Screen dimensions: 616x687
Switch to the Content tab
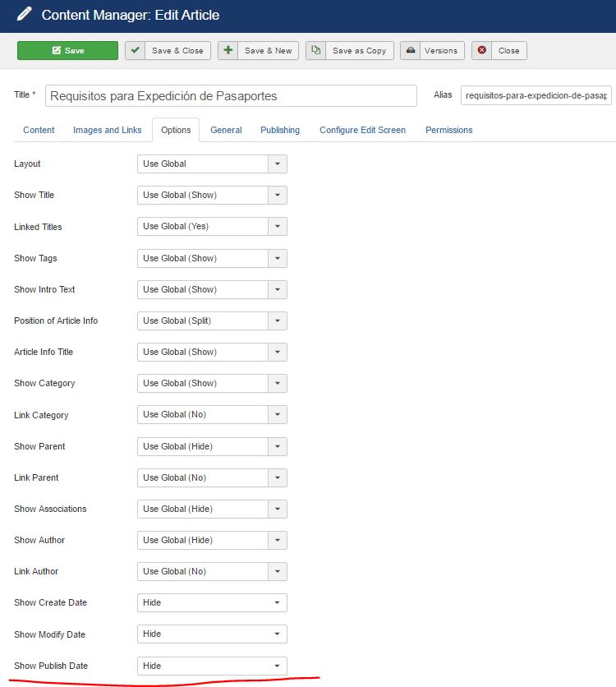(39, 130)
